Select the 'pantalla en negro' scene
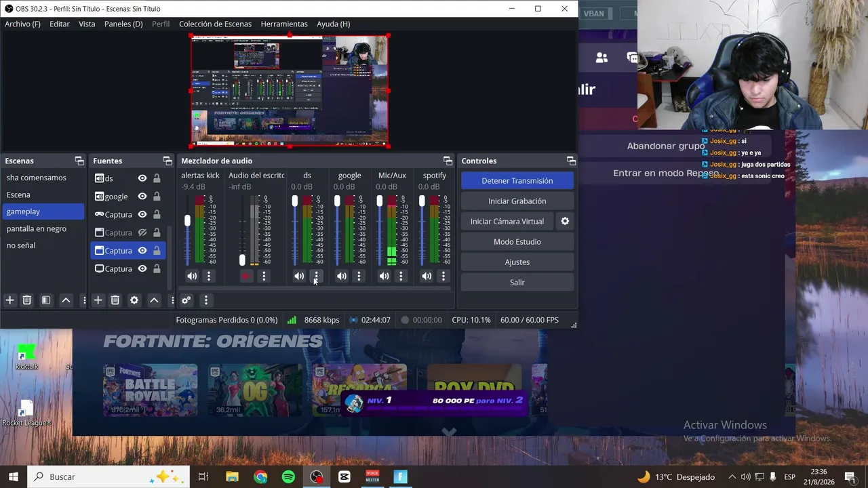Screen dimensions: 868x488 coord(43,228)
